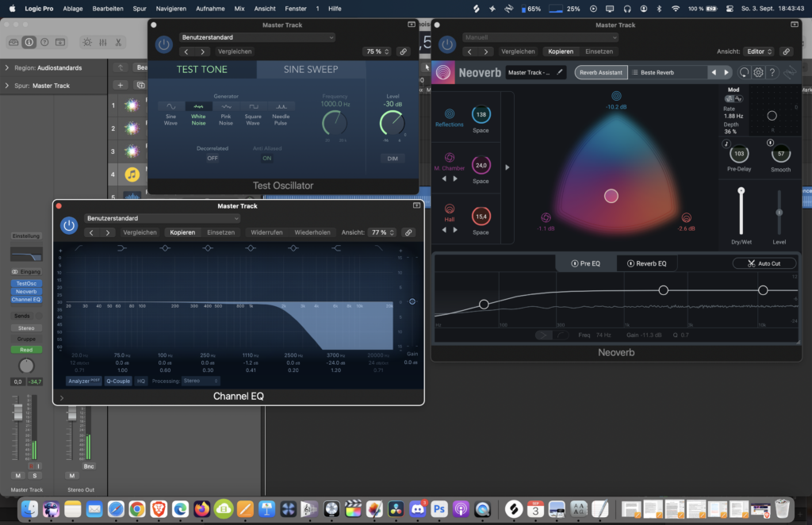Open the 77 % view size dropdown
812x525 pixels.
[x=383, y=232]
